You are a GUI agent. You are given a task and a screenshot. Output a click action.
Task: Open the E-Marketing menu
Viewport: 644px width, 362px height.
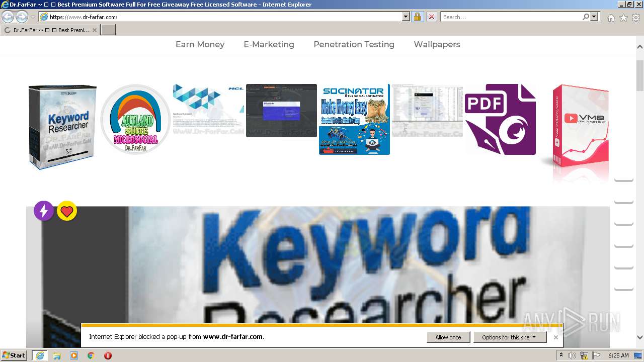(269, 44)
